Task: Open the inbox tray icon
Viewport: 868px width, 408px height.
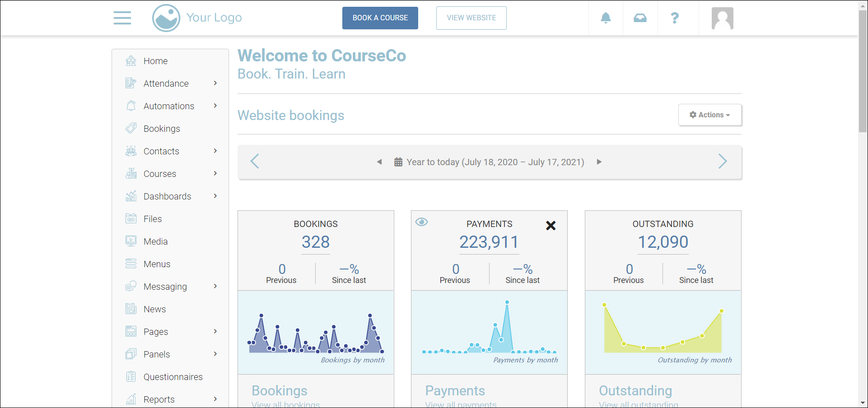Action: 640,18
